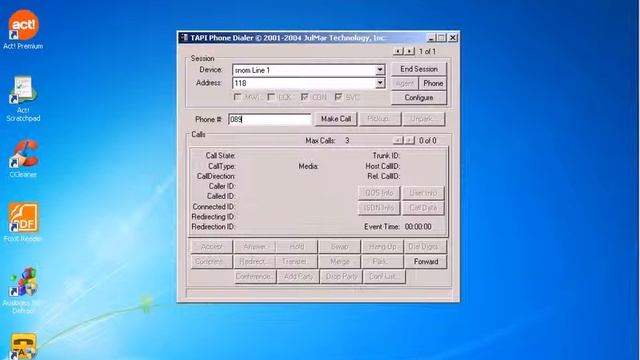Click the Hang Up button

382,247
